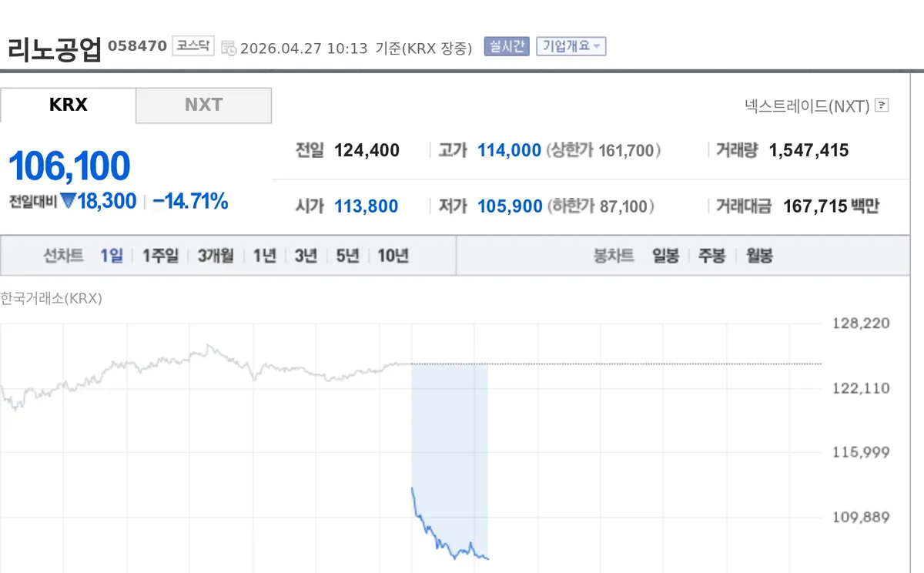
Task: Click the blue down-triangle price change icon
Action: (68, 202)
